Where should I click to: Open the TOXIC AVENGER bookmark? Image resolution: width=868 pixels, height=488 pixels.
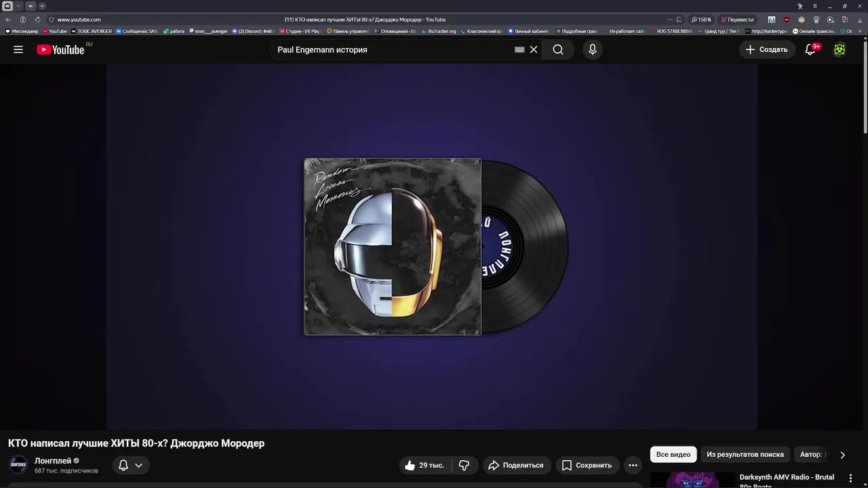click(x=92, y=31)
